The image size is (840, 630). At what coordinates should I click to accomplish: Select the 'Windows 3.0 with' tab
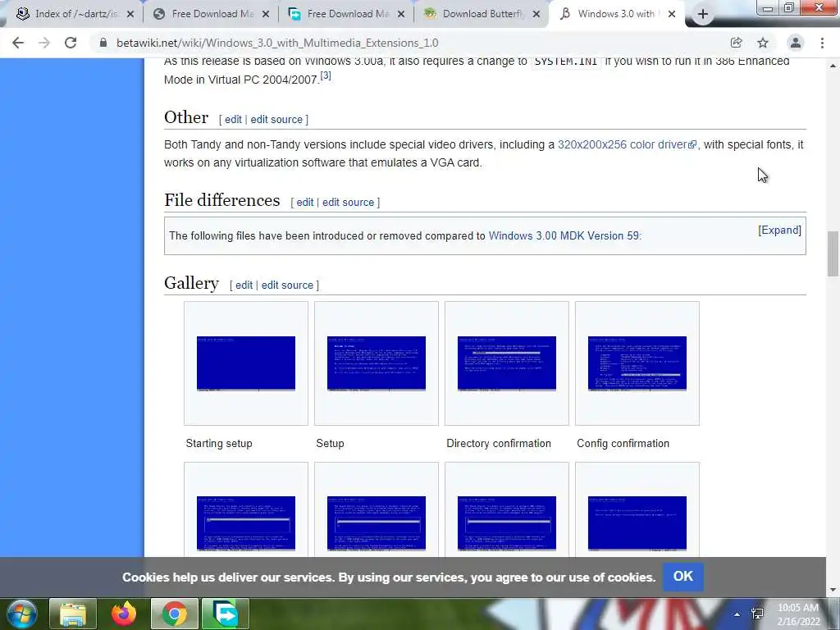click(x=616, y=14)
